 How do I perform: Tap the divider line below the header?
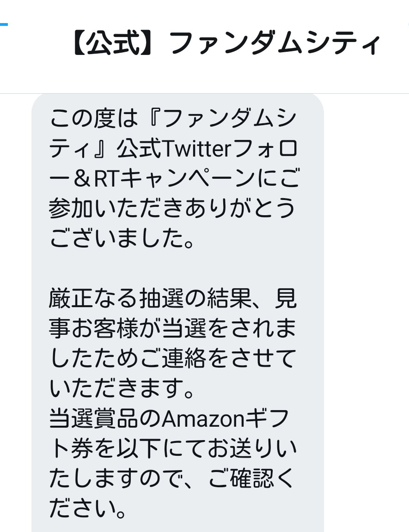[204, 93]
